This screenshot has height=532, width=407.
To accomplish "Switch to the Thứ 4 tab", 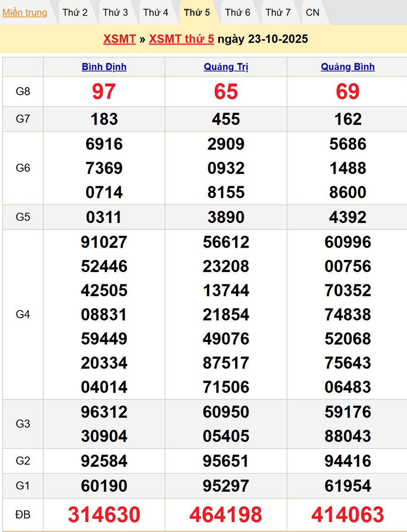I will (155, 12).
